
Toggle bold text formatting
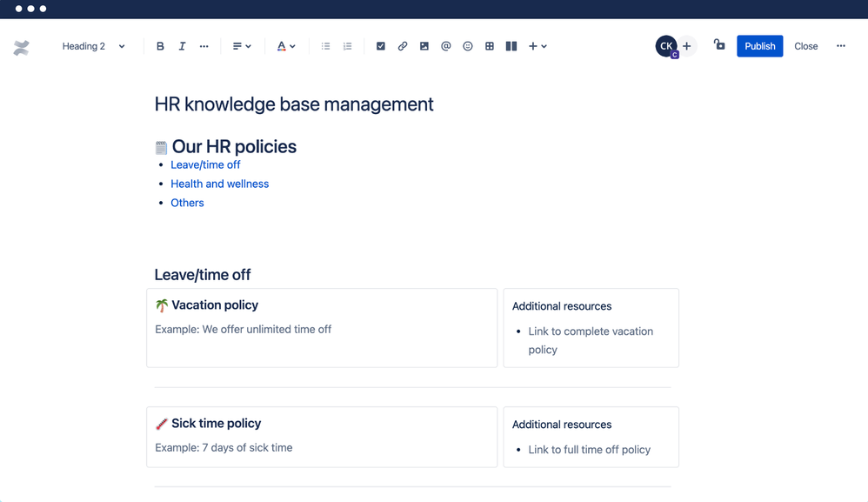160,46
